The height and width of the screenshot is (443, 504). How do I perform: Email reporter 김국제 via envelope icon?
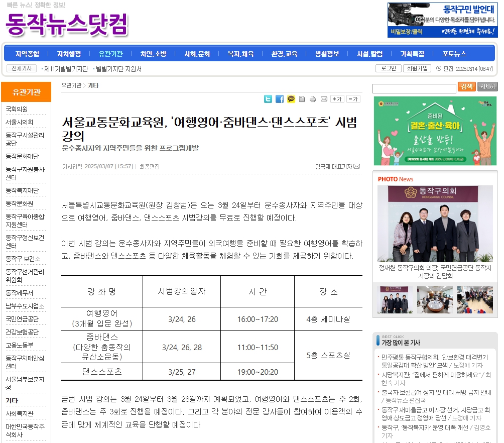coord(357,166)
